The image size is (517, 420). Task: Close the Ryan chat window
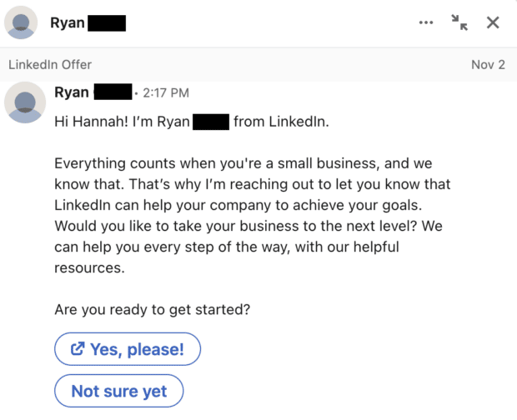pos(493,22)
